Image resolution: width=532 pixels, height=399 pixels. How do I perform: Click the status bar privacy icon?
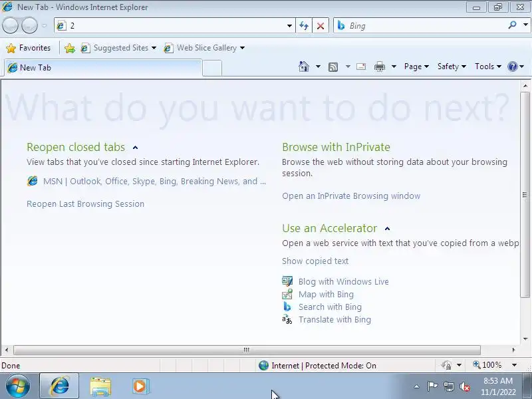point(446,365)
